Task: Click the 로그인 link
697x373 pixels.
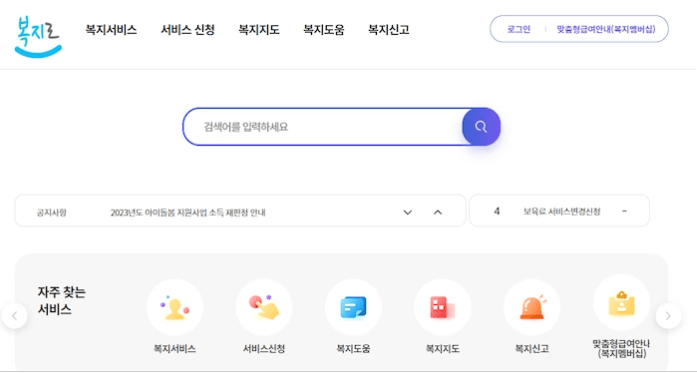Action: coord(519,29)
